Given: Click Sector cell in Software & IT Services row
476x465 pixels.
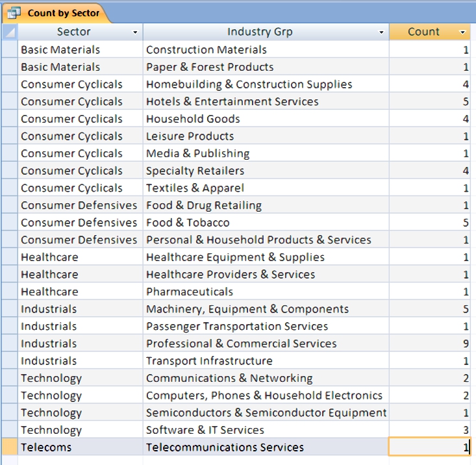Looking at the screenshot, I should (80, 430).
